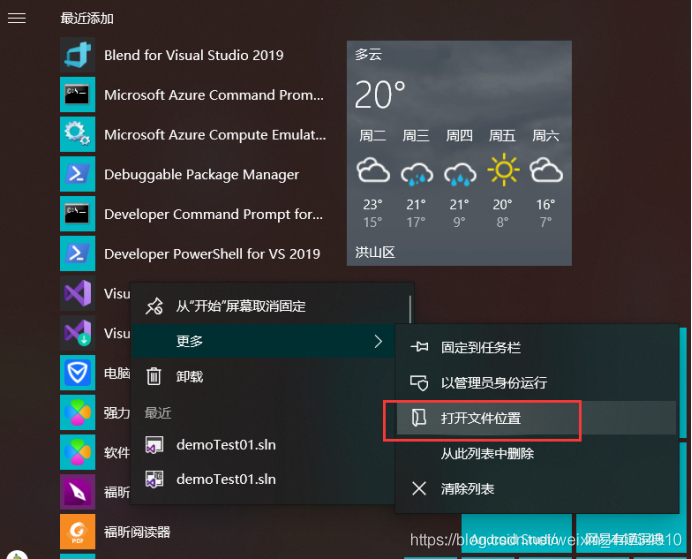This screenshot has height=559, width=692.
Task: Click the second demoTest01.sln solution file icon
Action: 154,479
